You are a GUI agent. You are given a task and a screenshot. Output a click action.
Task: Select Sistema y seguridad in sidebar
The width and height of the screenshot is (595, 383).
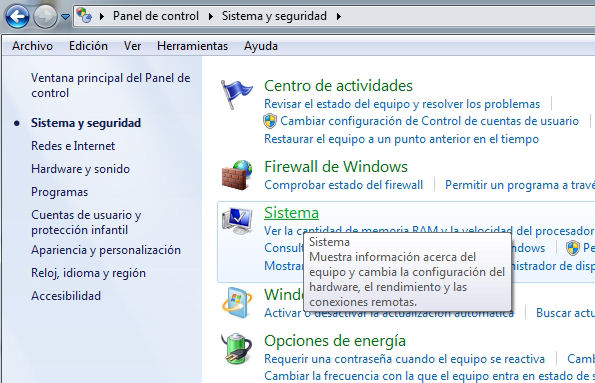click(x=86, y=123)
